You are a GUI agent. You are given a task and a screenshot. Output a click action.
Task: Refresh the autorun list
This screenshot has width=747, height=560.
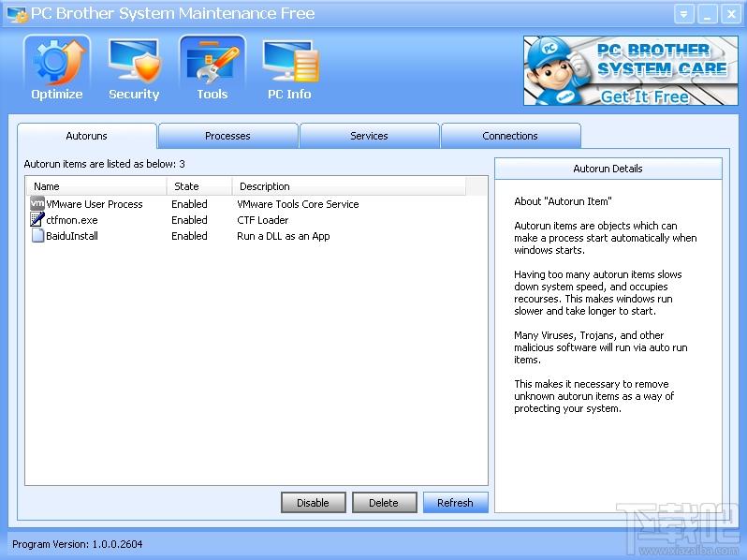(x=456, y=503)
